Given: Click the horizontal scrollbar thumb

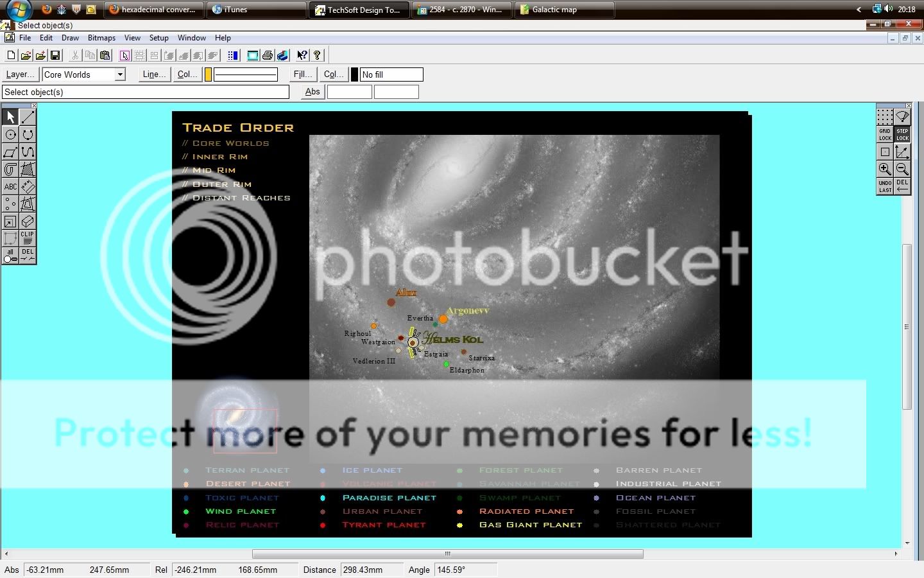Looking at the screenshot, I should [448, 554].
